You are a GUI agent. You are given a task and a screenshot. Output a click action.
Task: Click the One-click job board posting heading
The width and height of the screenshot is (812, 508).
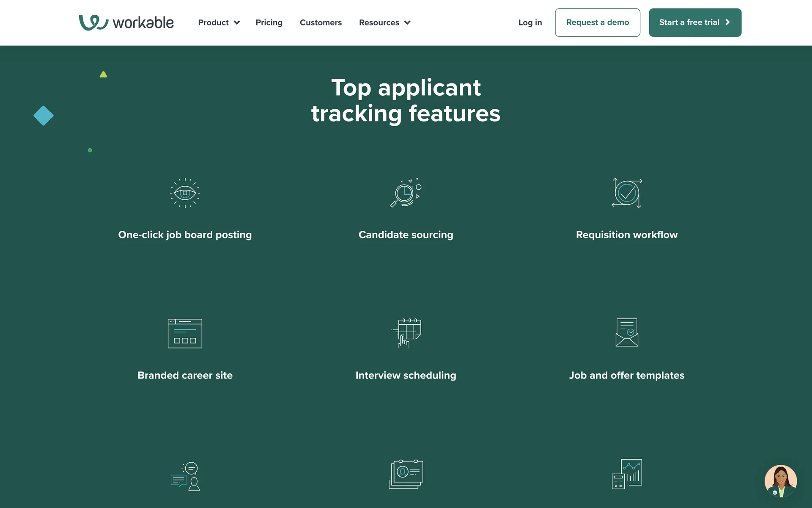tap(185, 235)
